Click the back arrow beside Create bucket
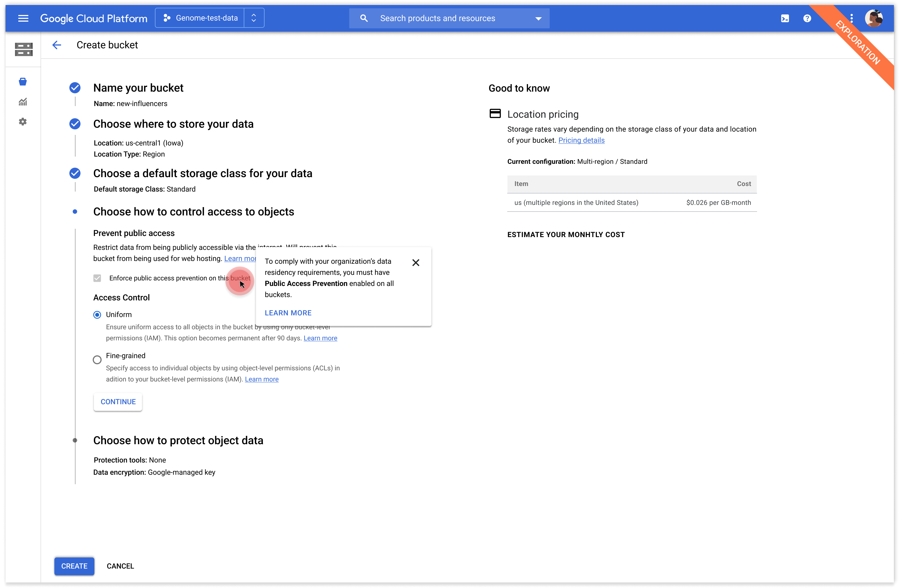The image size is (900, 588). point(57,45)
